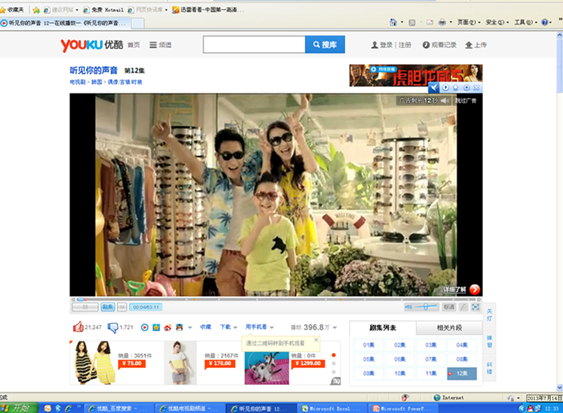Image resolution: width=563 pixels, height=413 pixels.
Task: Select episode 01集
Action: click(369, 345)
